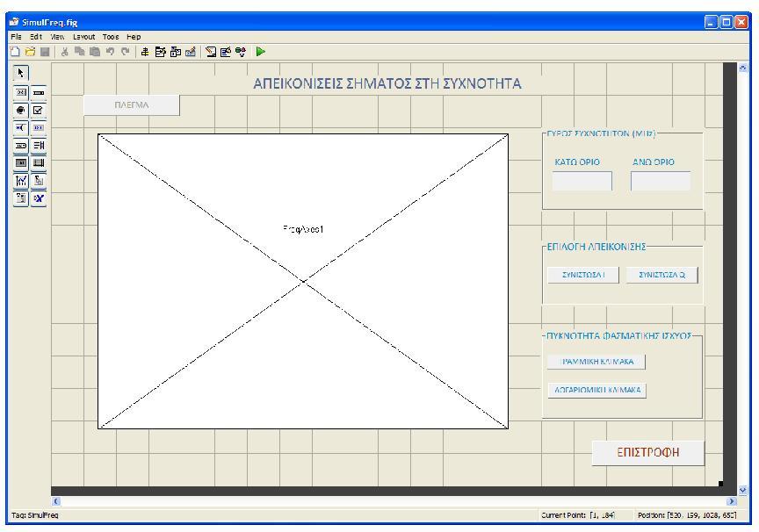Select the ΕΠΙΣΤΡΟΦΗ button
The width and height of the screenshot is (759, 532).
coord(648,453)
